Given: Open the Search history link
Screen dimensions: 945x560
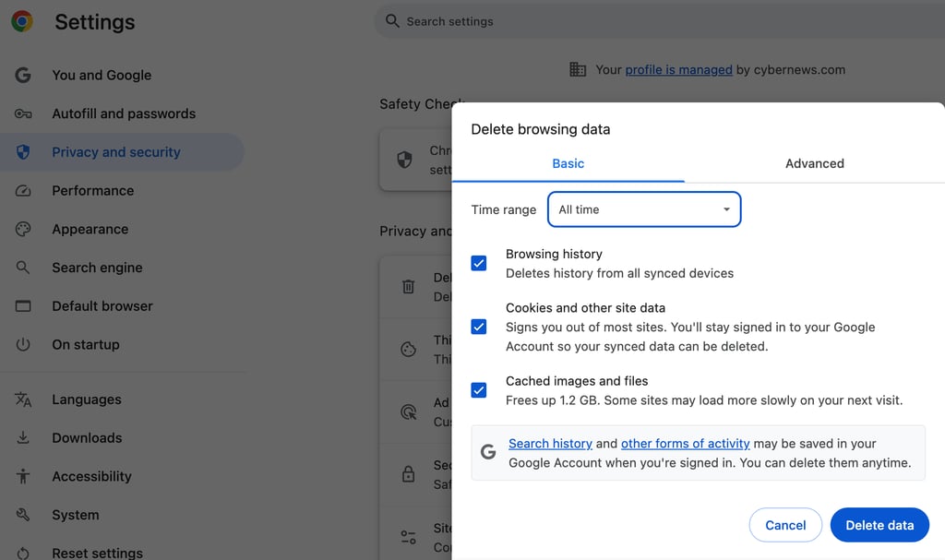Looking at the screenshot, I should click(x=550, y=444).
